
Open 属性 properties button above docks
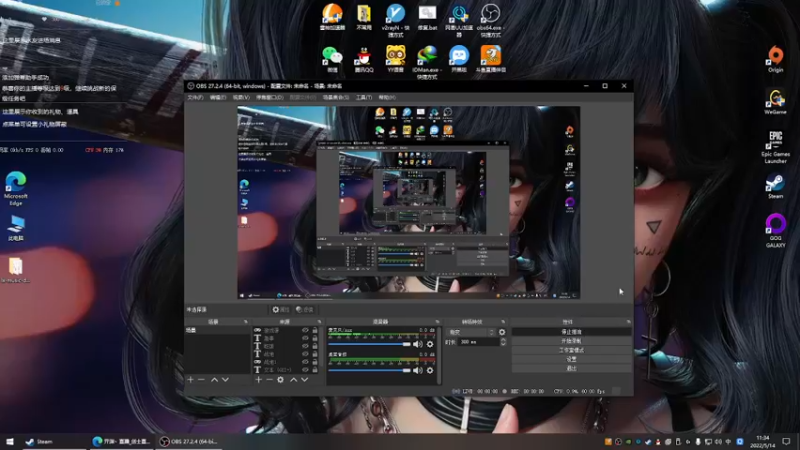(x=281, y=310)
